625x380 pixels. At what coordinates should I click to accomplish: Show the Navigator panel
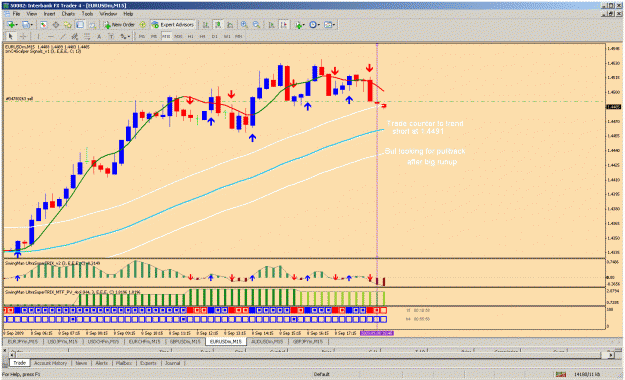(x=68, y=25)
